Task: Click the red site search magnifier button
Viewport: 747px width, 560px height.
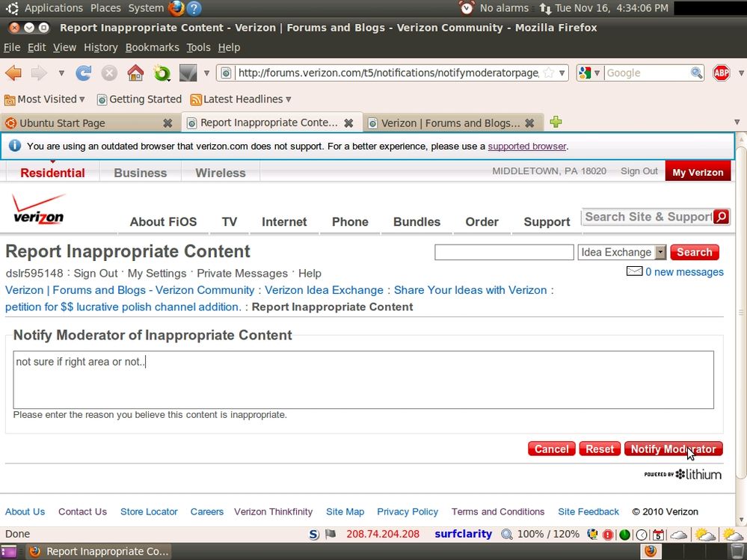Action: [x=722, y=217]
